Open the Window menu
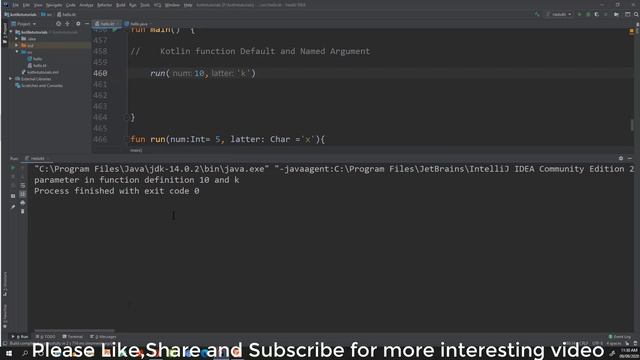640x360 pixels. [x=172, y=5]
